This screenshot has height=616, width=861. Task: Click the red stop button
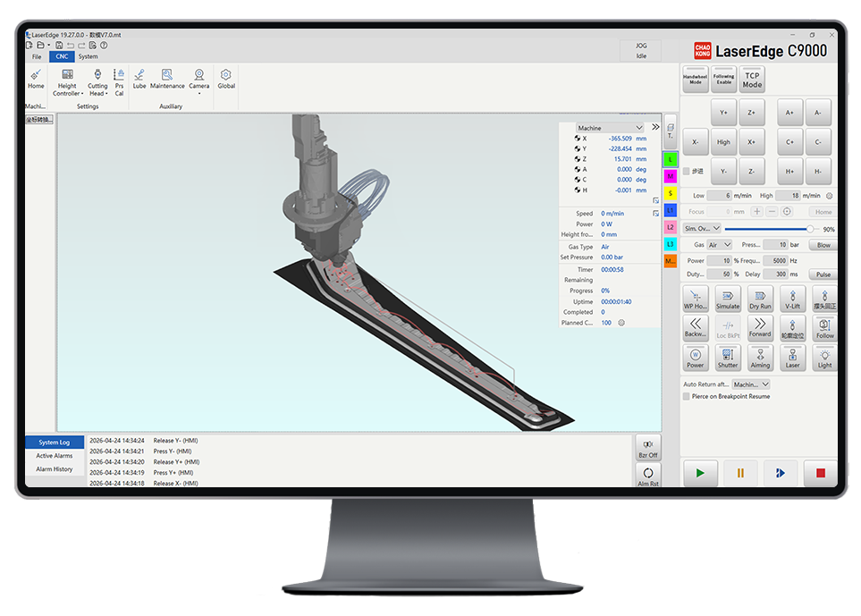pos(821,473)
